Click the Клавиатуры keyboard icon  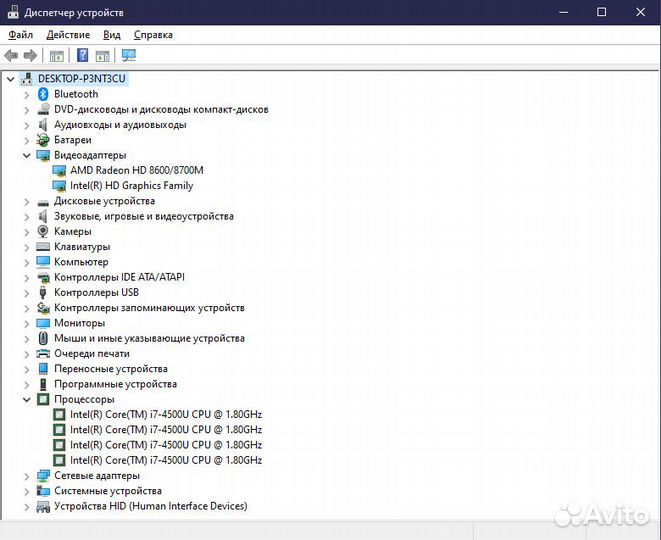click(43, 247)
